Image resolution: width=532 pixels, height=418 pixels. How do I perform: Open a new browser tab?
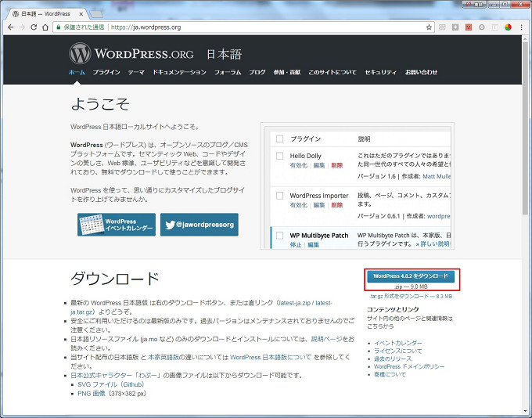click(96, 14)
